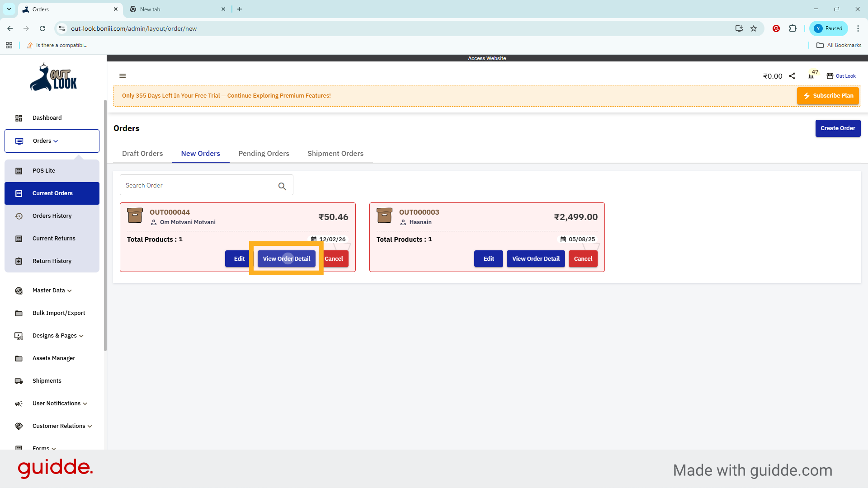Open POS Lite from sidebar

pyautogui.click(x=44, y=171)
